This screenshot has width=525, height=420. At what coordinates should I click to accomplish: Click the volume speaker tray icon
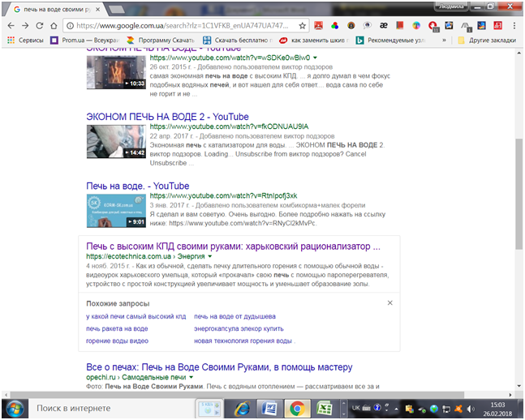(x=471, y=409)
